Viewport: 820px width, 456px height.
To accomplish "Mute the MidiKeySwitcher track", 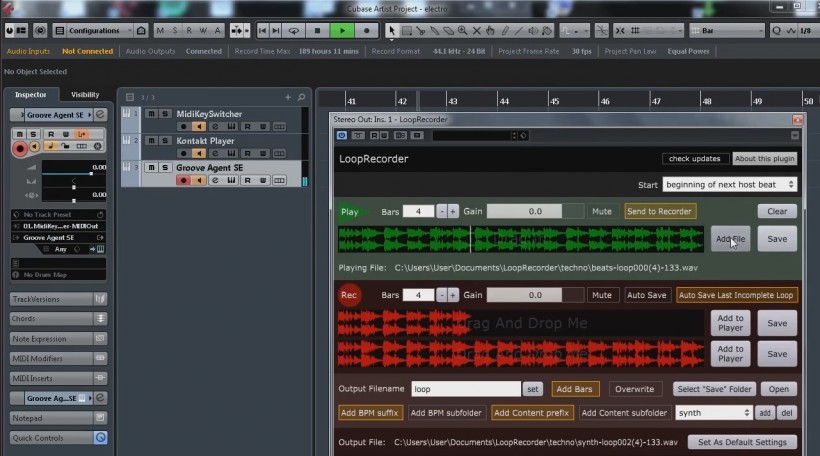I will coord(151,114).
